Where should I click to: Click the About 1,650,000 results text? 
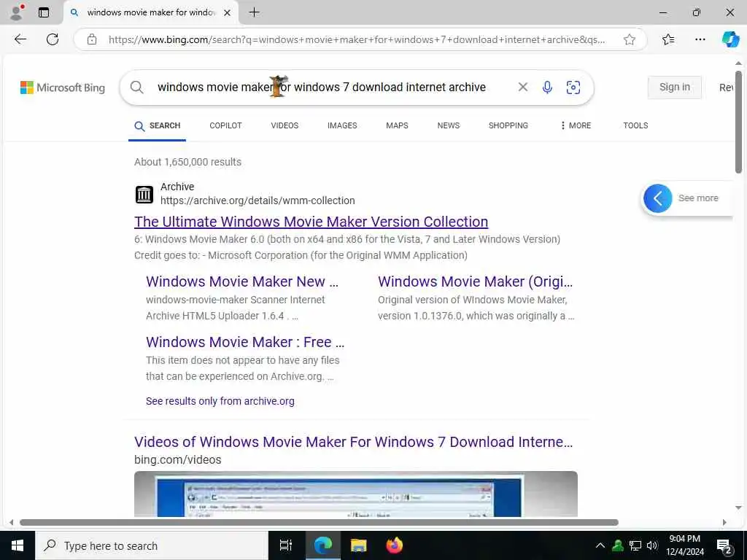pyautogui.click(x=187, y=162)
